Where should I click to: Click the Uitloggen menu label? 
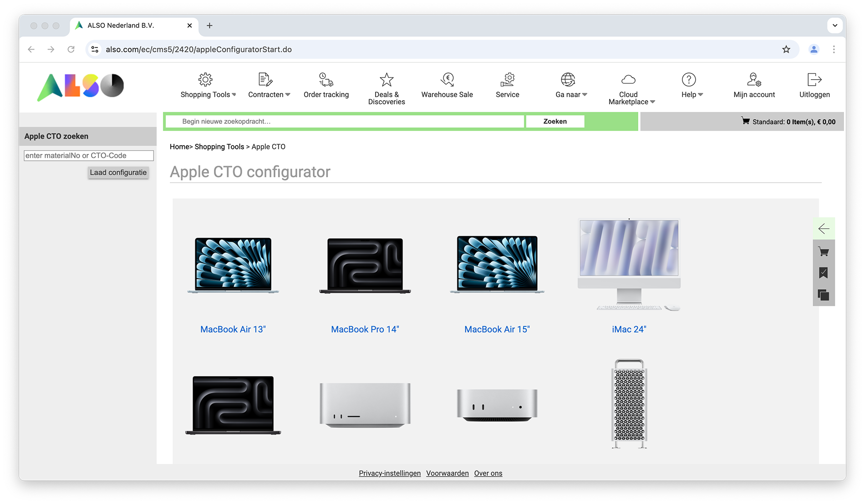tap(814, 95)
